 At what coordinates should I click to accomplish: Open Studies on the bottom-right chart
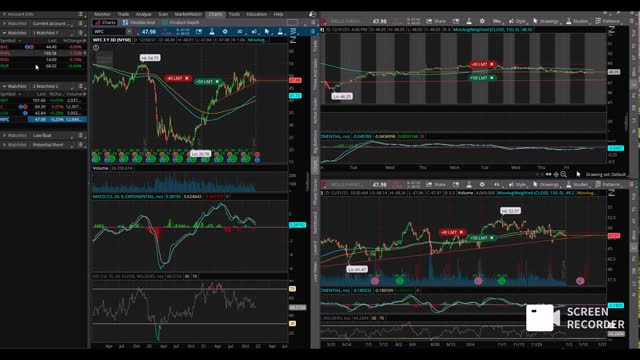coord(577,184)
